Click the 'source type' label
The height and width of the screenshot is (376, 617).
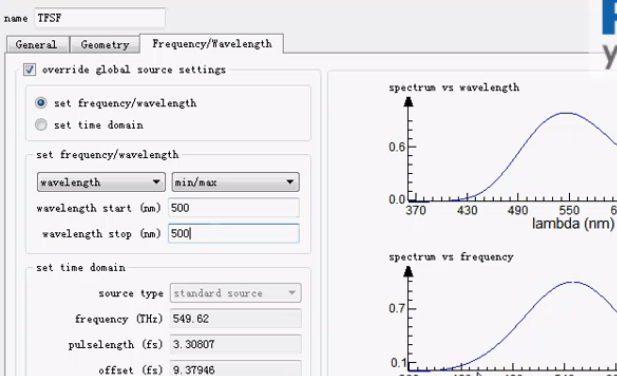pos(131,293)
